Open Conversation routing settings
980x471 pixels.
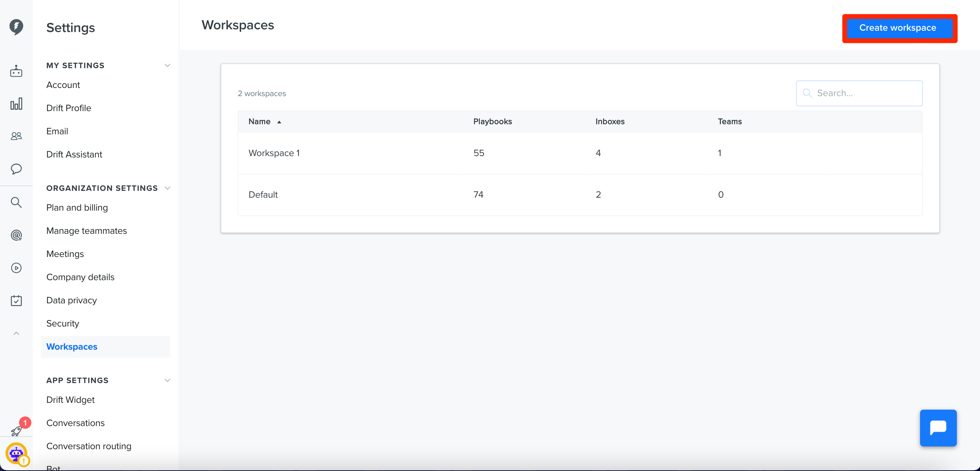pyautogui.click(x=89, y=446)
